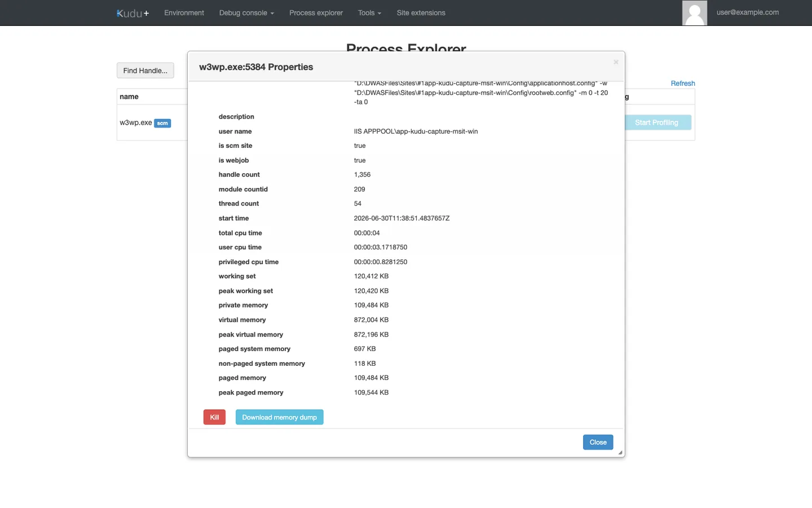Click the total cpu time value 00:00:04

(367, 233)
